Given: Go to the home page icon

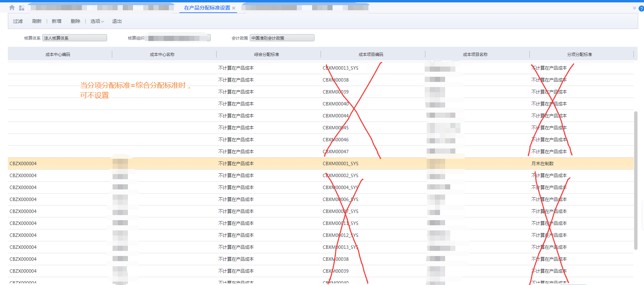Looking at the screenshot, I should click(x=12, y=8).
